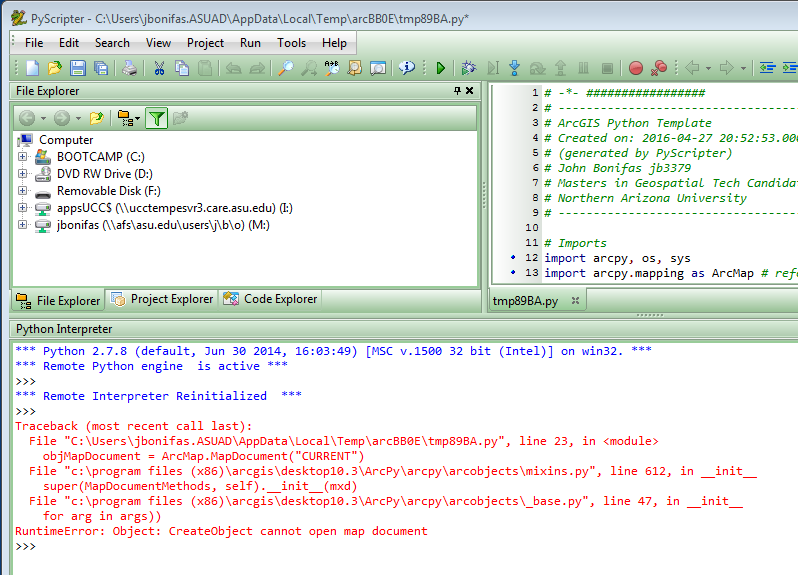Open Replace with the A-B magnifier icon
Viewport: 798px width, 575px height.
pos(332,68)
